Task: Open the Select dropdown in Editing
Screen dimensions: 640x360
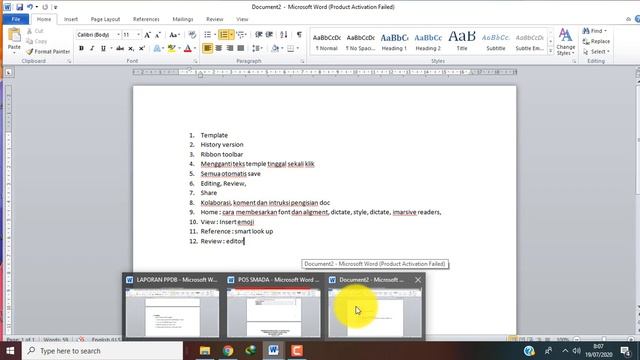Action: 596,51
